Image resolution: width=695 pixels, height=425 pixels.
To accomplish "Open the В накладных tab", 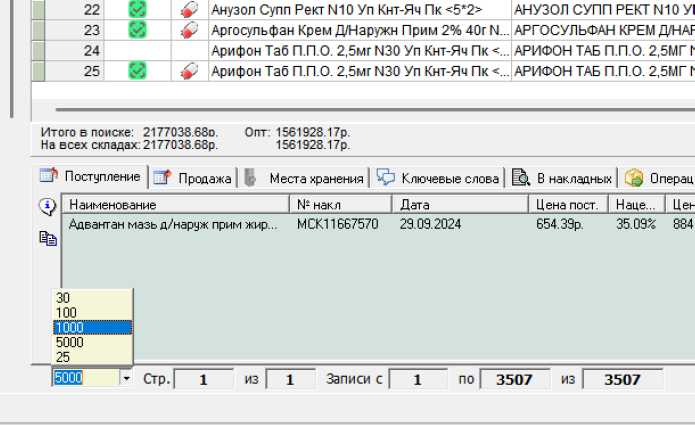I will coord(563,178).
